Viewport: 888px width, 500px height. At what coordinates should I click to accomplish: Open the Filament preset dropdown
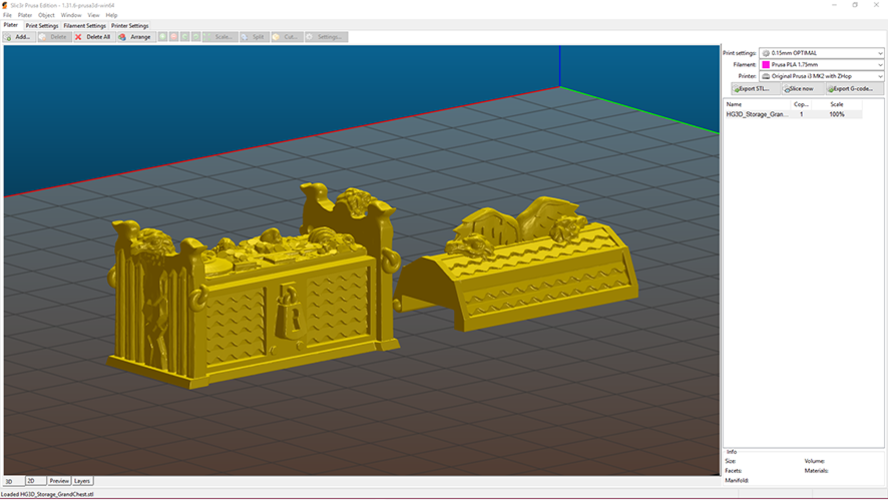point(822,65)
